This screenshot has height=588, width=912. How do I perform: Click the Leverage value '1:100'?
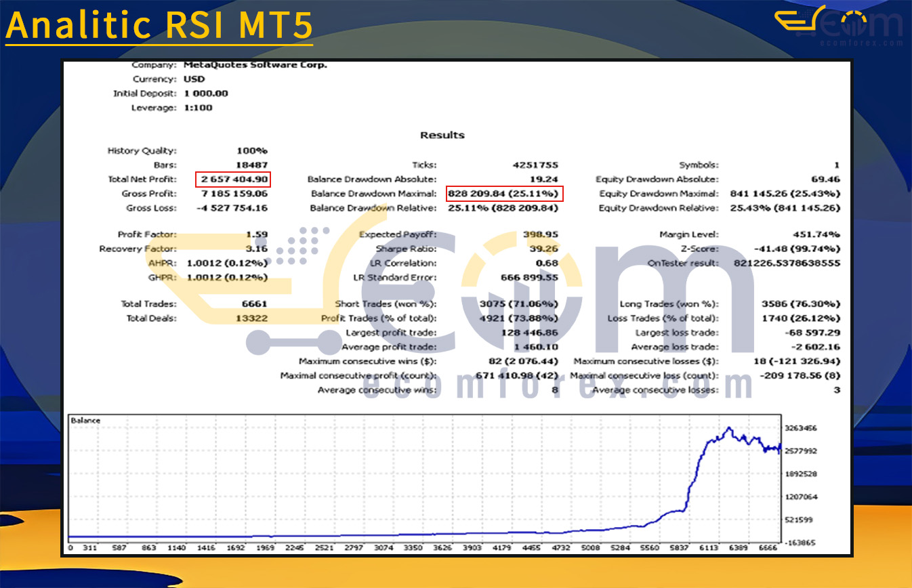(198, 108)
